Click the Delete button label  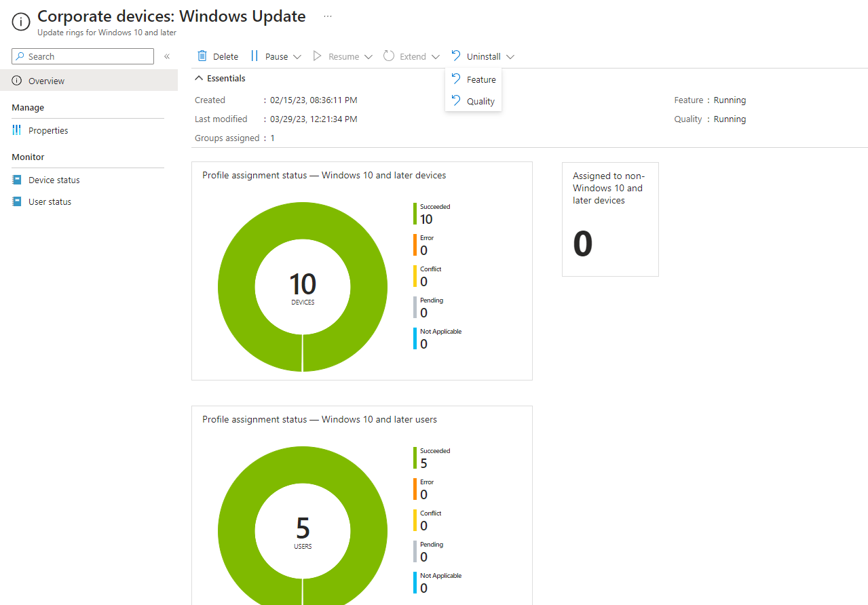click(225, 56)
